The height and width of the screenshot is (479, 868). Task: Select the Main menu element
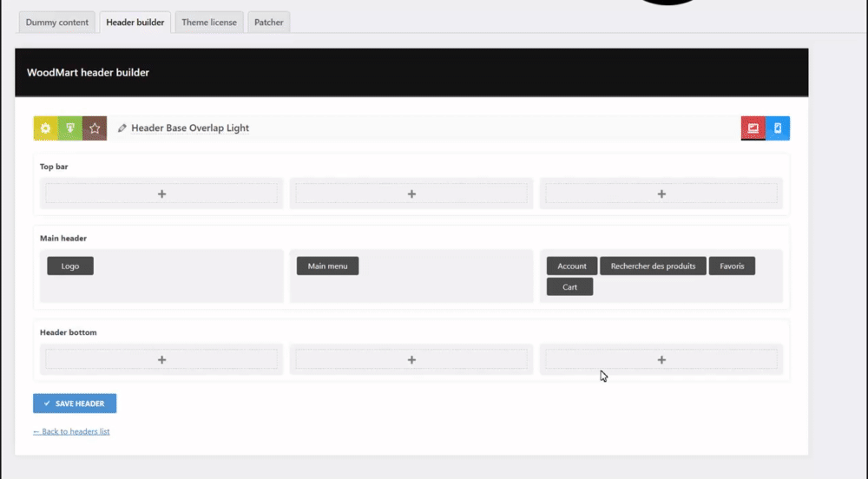point(328,266)
